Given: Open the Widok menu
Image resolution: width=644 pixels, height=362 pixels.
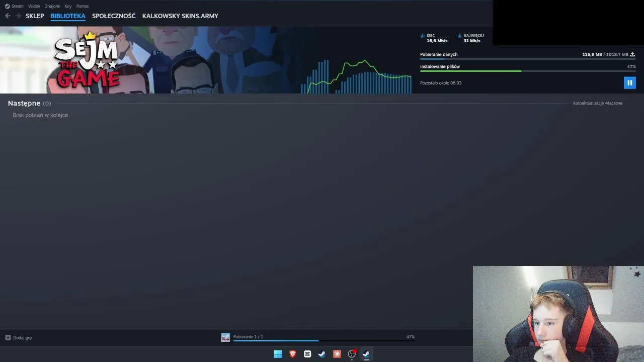Looking at the screenshot, I should click(x=34, y=6).
